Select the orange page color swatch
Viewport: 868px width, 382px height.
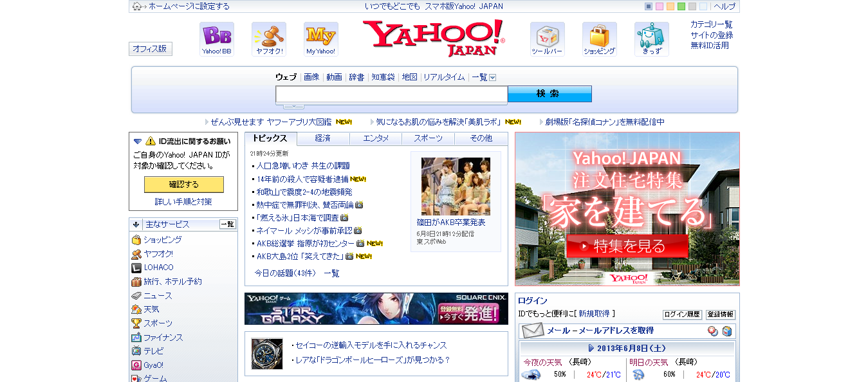click(x=670, y=6)
